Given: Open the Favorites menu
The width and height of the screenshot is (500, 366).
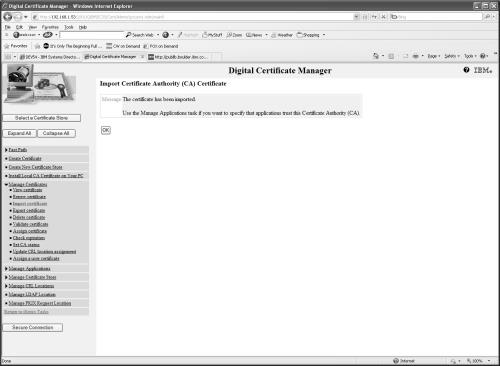Looking at the screenshot, I should click(50, 27).
